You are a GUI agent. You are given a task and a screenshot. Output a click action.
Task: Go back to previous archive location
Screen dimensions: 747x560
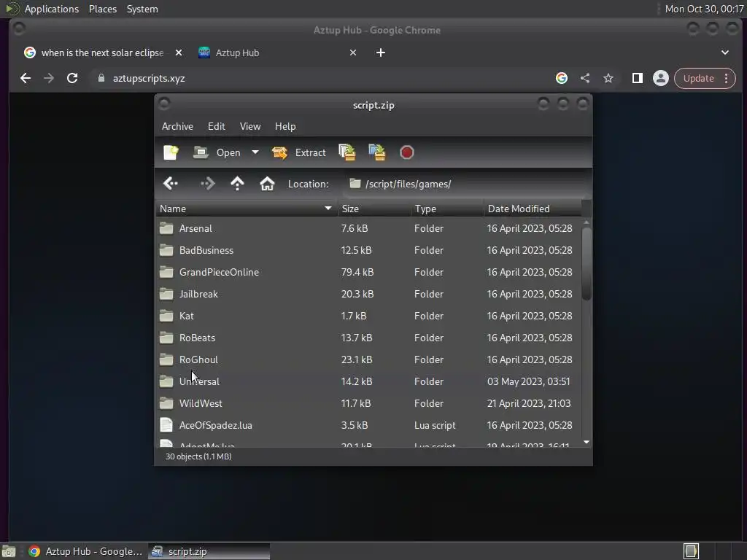pos(171,184)
